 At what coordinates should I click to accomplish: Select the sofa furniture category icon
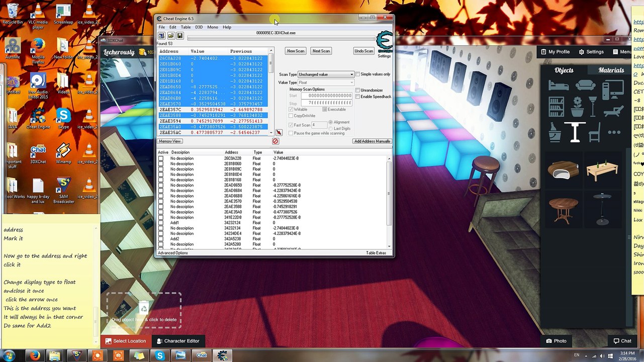click(586, 85)
